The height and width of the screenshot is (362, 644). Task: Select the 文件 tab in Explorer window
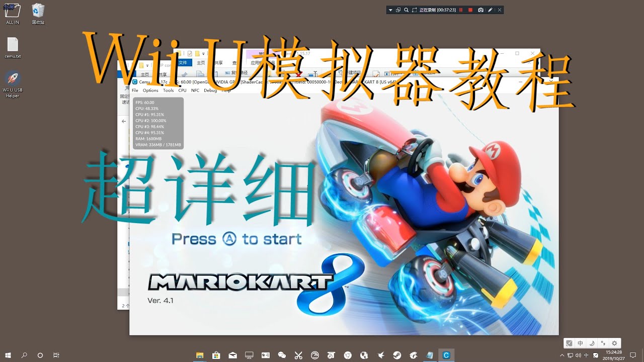pos(183,63)
